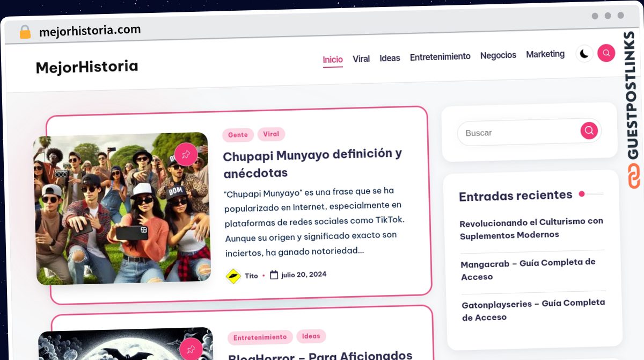Click the Chupapi Munyayo excerpt paragraph
The image size is (644, 360).
314,221
